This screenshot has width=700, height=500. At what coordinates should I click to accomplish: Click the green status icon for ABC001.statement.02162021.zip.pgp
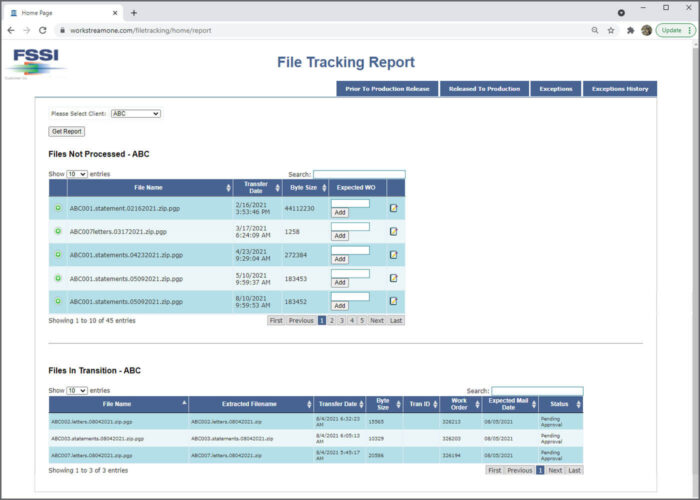coord(58,208)
